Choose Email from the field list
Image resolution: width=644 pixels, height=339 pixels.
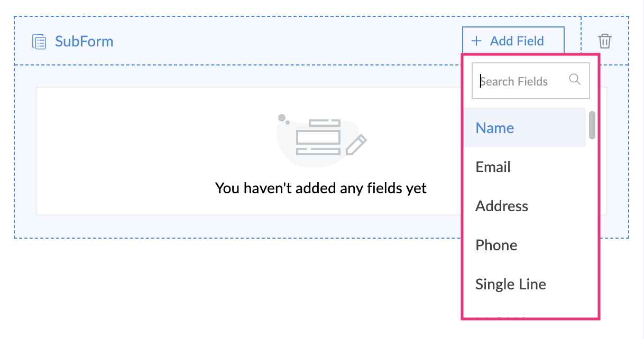coord(493,167)
